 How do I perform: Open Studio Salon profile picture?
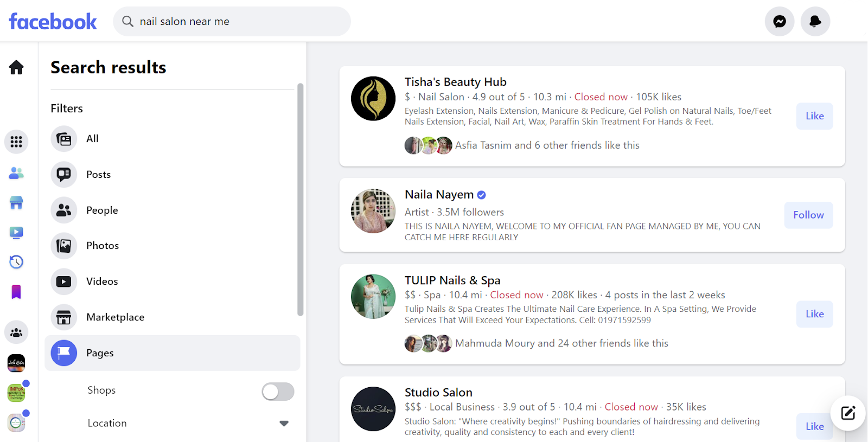[x=373, y=409]
